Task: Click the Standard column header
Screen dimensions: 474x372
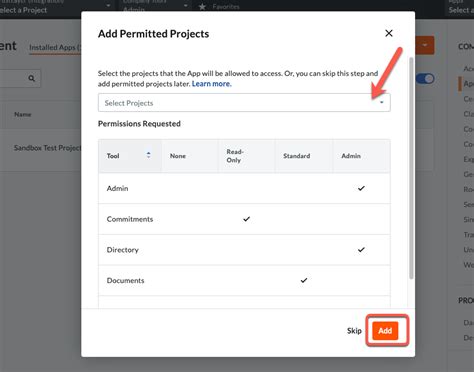Action: (x=297, y=156)
